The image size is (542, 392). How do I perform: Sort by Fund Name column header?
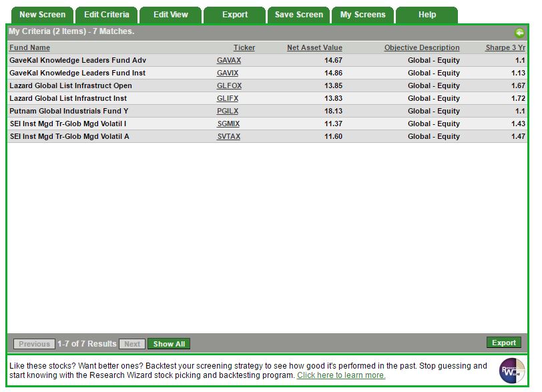pos(30,47)
